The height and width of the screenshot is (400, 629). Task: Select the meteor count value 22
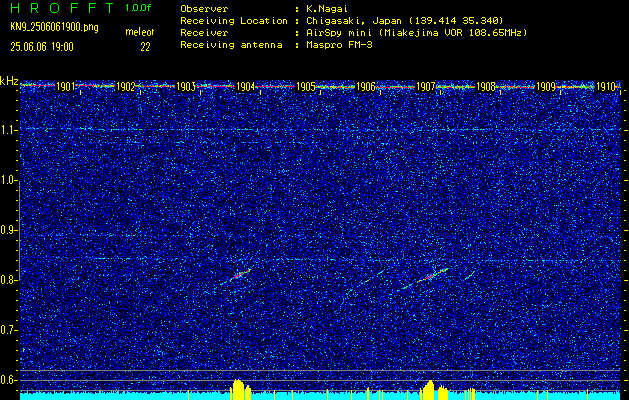pos(145,47)
